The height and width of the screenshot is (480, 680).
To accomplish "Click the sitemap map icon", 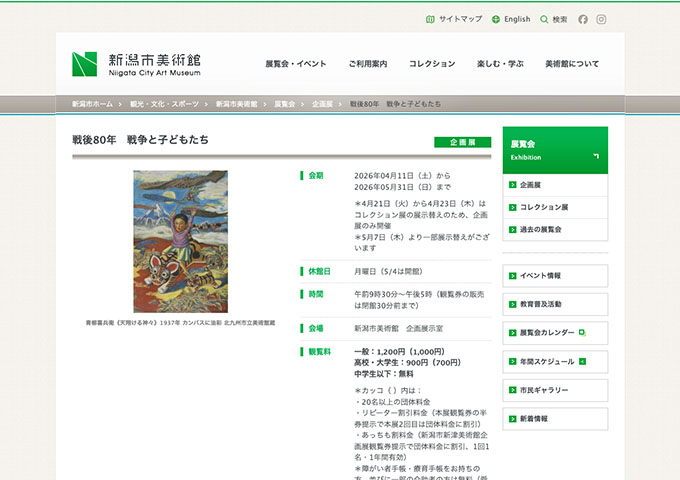I will pyautogui.click(x=430, y=20).
